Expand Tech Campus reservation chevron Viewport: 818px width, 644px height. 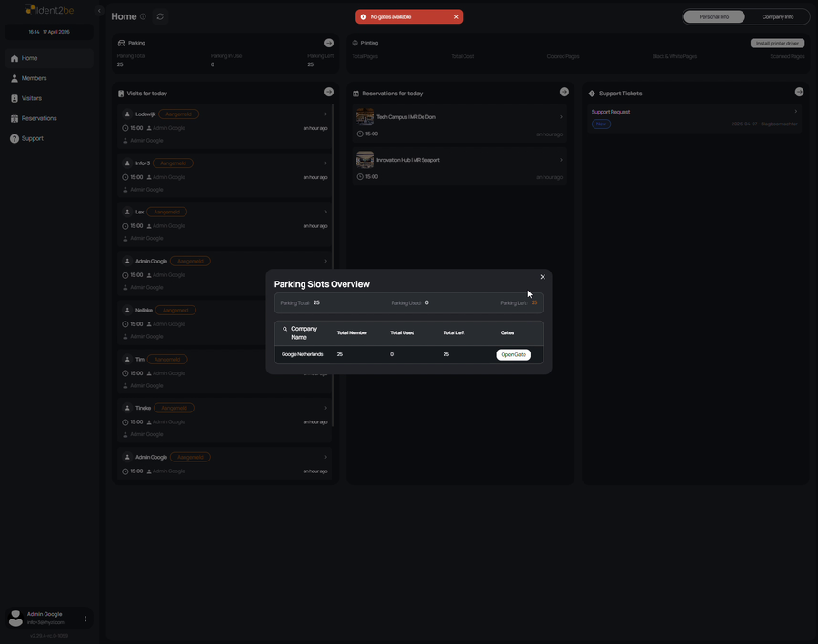(x=561, y=117)
